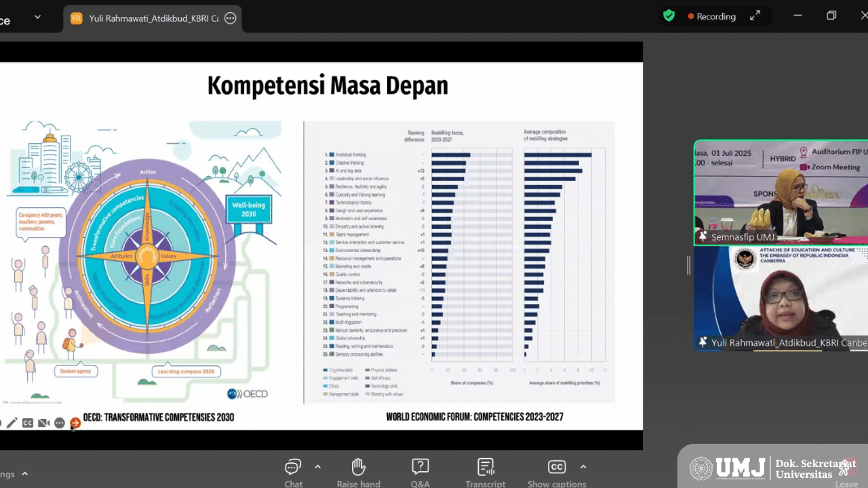Open the workplace dropdown chevron
Viewport: 868px width, 488px height.
point(37,17)
